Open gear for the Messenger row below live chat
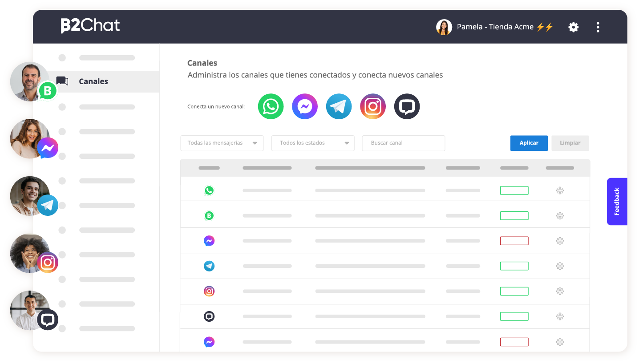The height and width of the screenshot is (364, 639). (x=560, y=342)
